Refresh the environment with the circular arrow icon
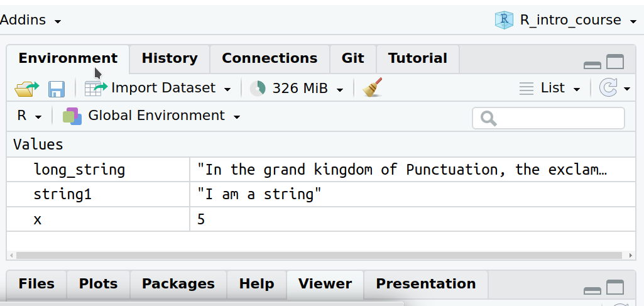 tap(608, 88)
